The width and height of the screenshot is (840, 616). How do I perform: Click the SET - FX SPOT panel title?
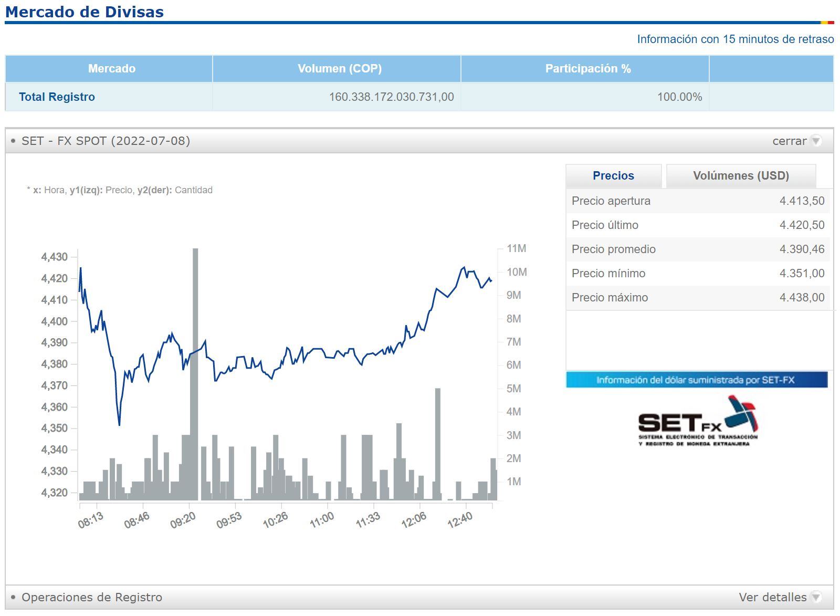[x=106, y=141]
